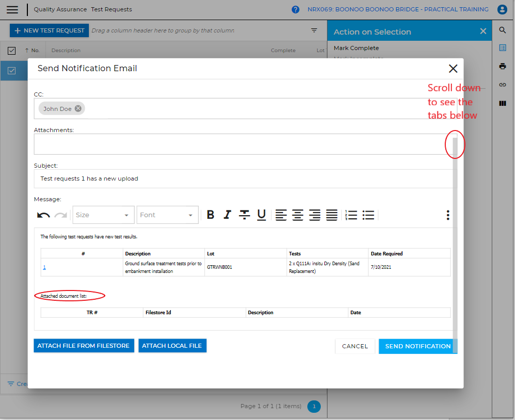Image resolution: width=515 pixels, height=420 pixels.
Task: Uncheck the selected test request row checkbox
Action: click(11, 71)
